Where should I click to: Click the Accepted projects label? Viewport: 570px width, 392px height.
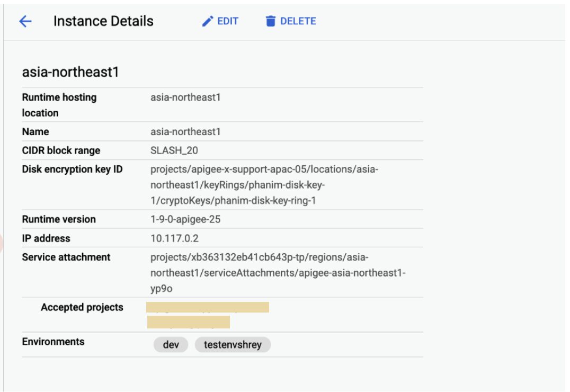click(82, 307)
